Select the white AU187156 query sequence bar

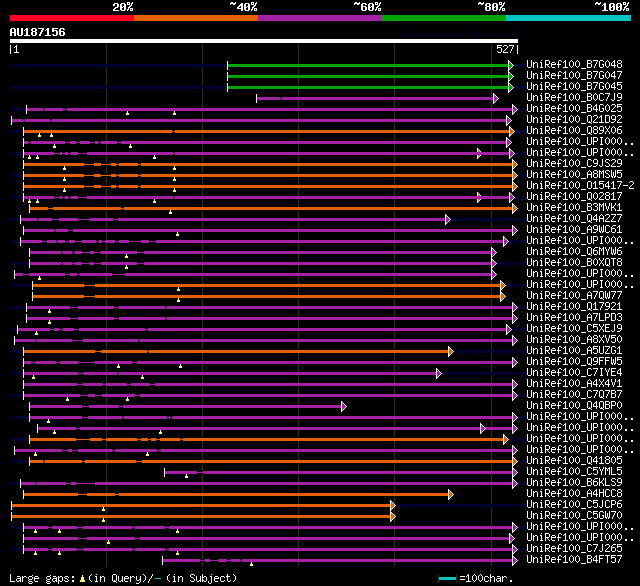(264, 41)
